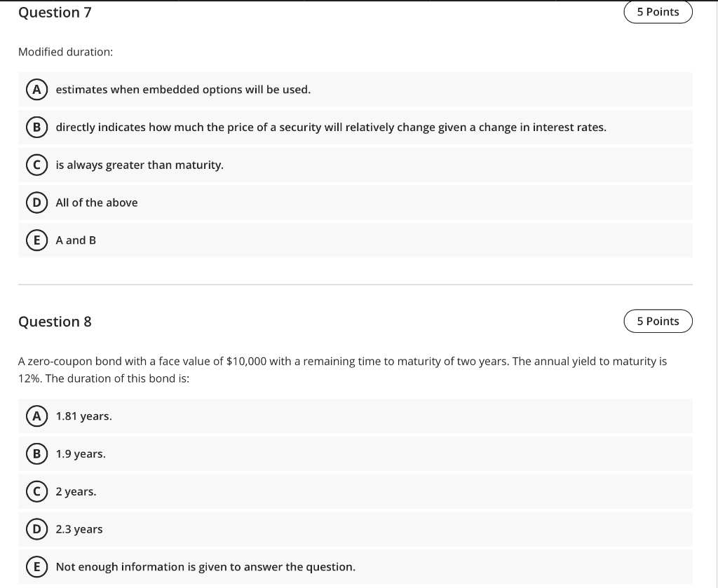Viewport: 718px width, 588px height.
Task: Click the 'Question 7' heading
Action: (x=55, y=12)
